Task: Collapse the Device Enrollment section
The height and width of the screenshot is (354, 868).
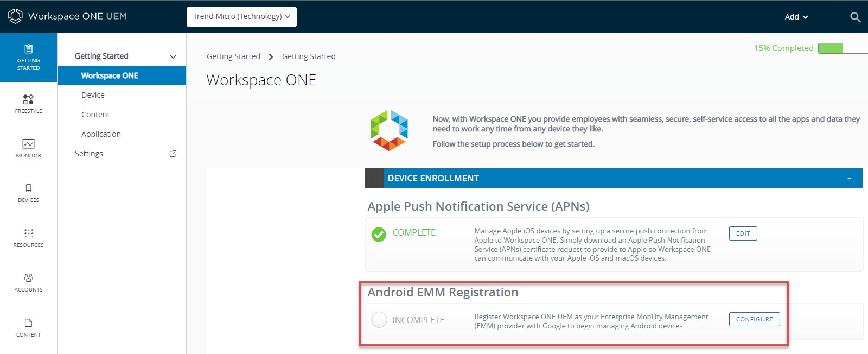Action: coord(849,179)
